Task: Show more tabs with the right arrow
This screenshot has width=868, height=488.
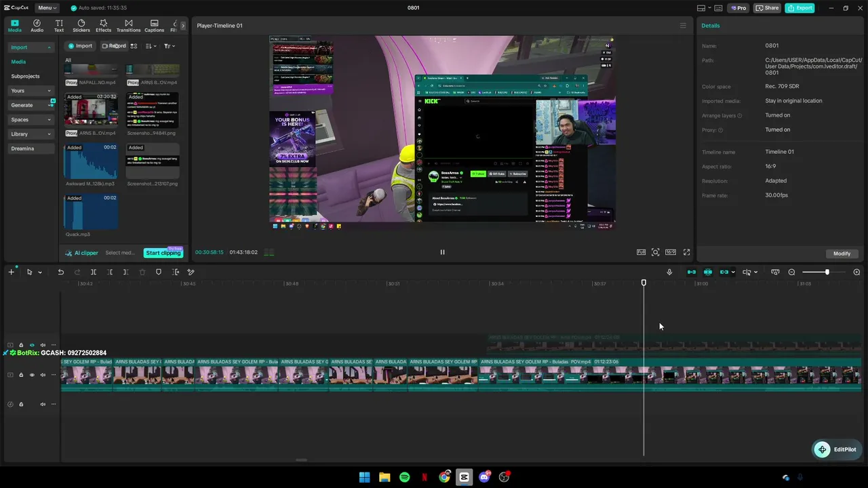Action: click(182, 26)
